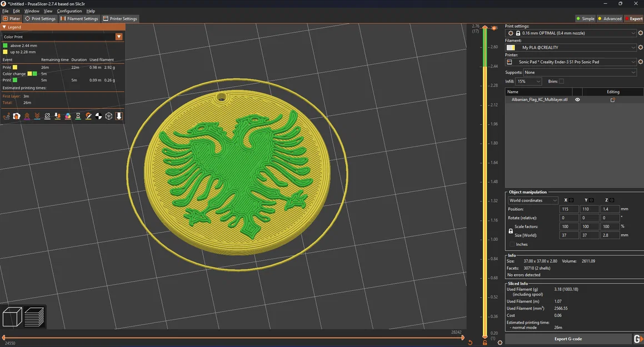
Task: Toggle Seams visibility chain-link icon
Action: click(47, 116)
